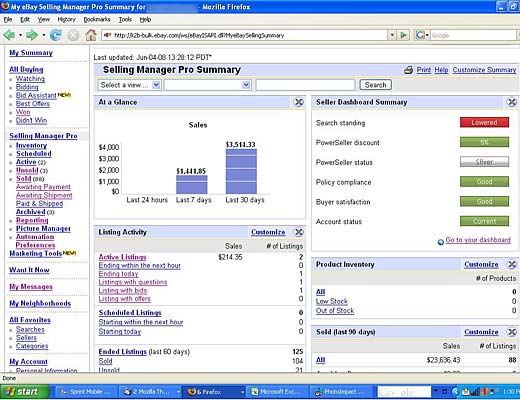Customize the Product Inventory panel
Screen dimensions: 520x400
click(x=481, y=264)
